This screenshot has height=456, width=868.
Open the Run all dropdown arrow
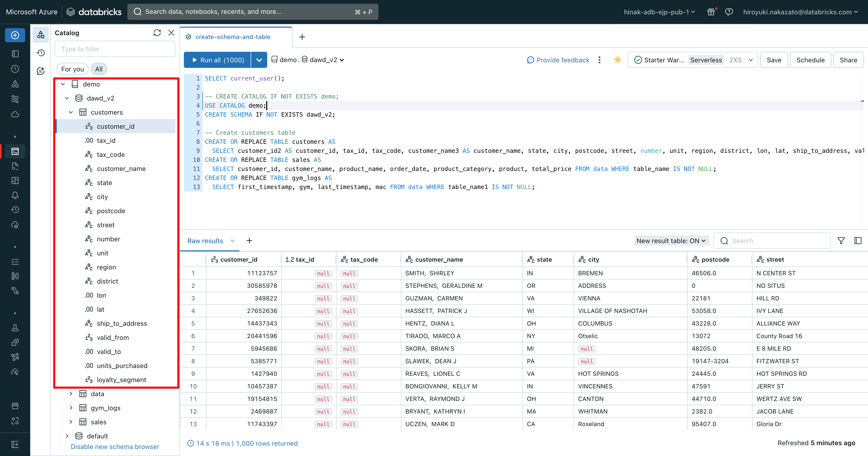(x=259, y=60)
